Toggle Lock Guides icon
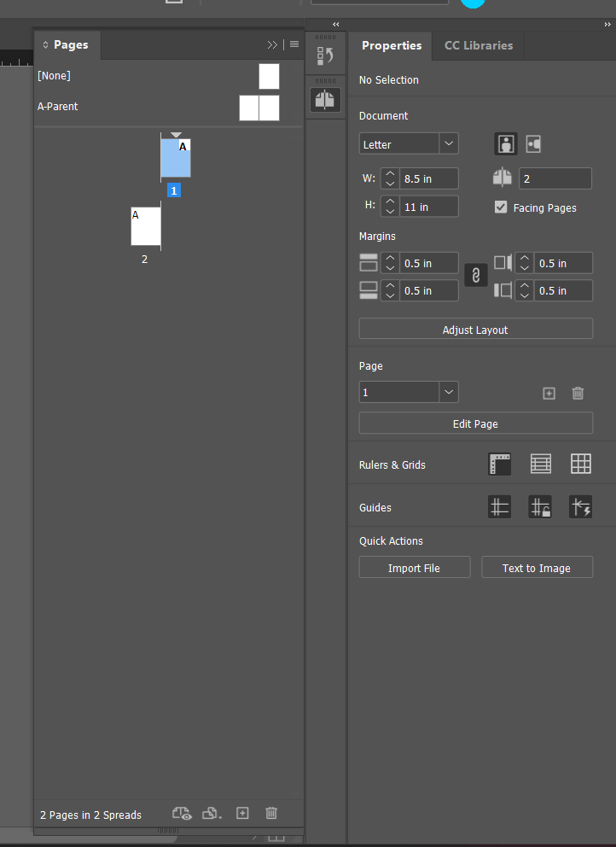 [x=540, y=507]
